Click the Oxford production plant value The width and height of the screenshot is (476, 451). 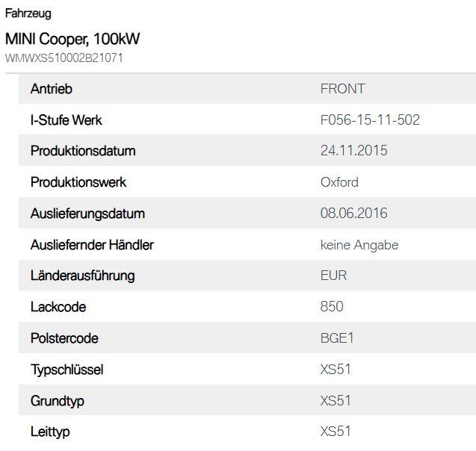point(339,182)
